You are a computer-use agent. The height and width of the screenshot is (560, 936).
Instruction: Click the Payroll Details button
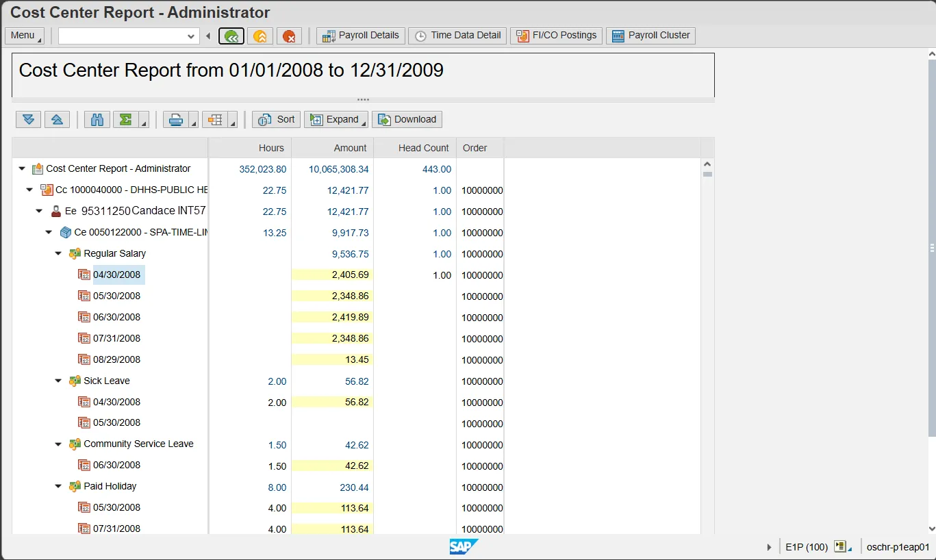(x=361, y=36)
